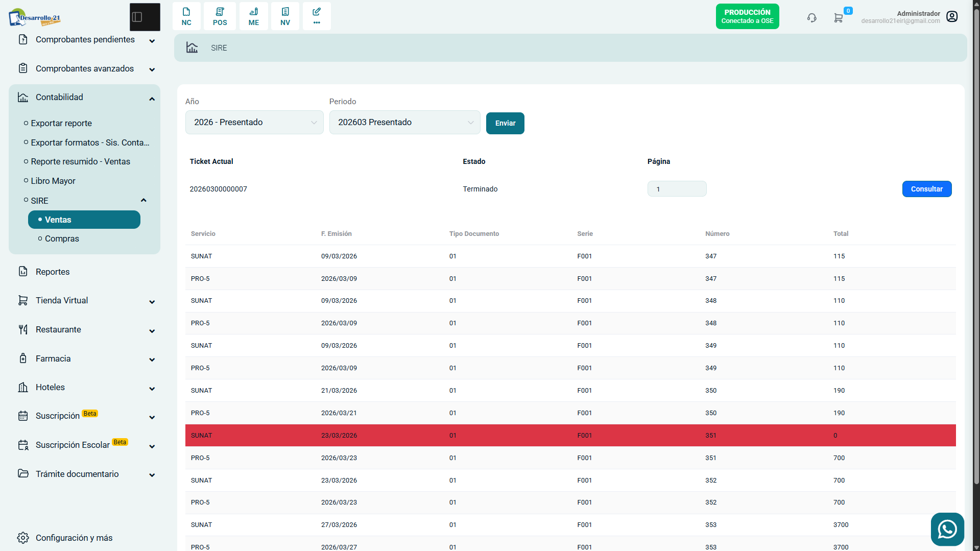The width and height of the screenshot is (980, 551).
Task: Open Libro Mayor menu item
Action: pos(53,181)
